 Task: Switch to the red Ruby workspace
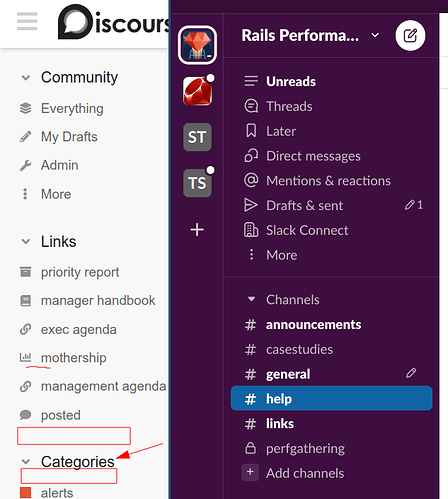coord(197,91)
